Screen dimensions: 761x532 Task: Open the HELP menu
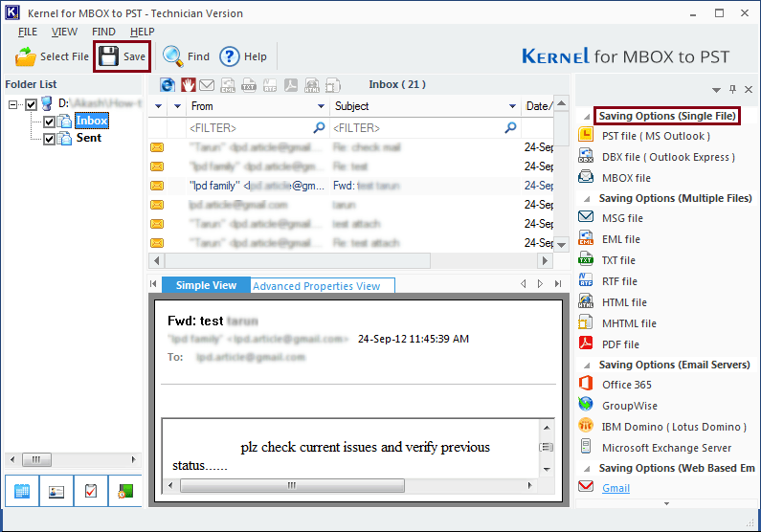pos(142,32)
